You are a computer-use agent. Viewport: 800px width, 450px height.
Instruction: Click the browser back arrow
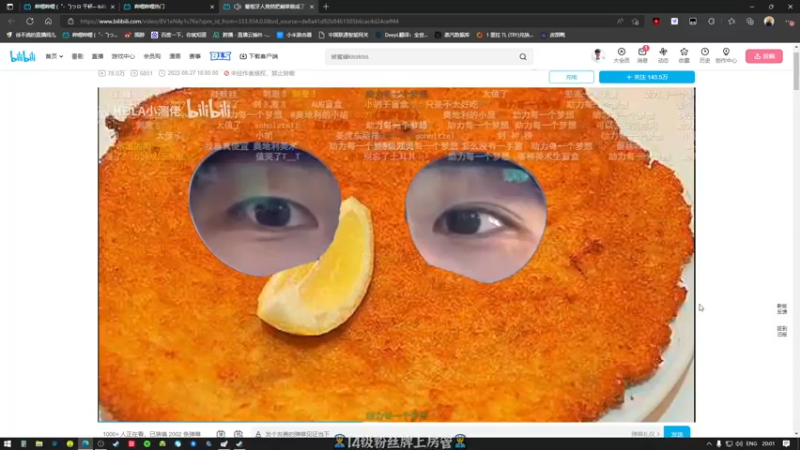11,21
